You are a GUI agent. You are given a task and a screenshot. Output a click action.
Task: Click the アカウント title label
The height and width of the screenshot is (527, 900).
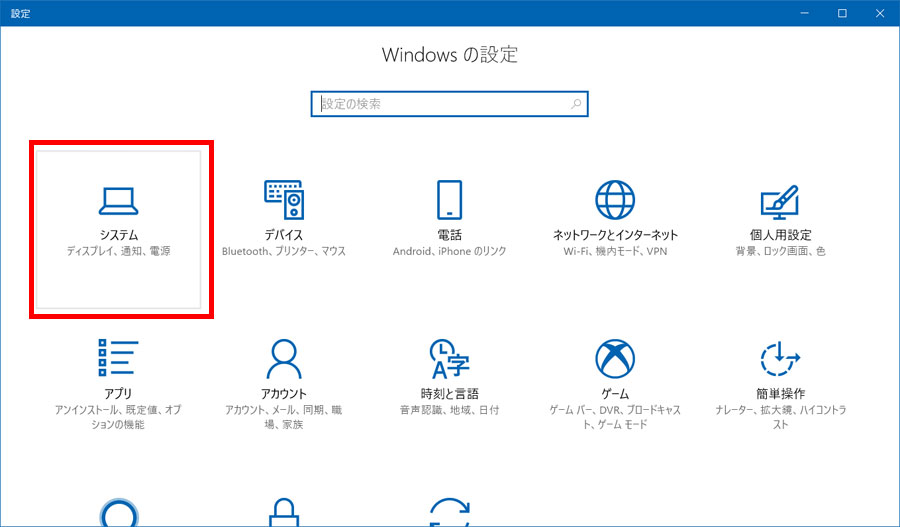[284, 394]
